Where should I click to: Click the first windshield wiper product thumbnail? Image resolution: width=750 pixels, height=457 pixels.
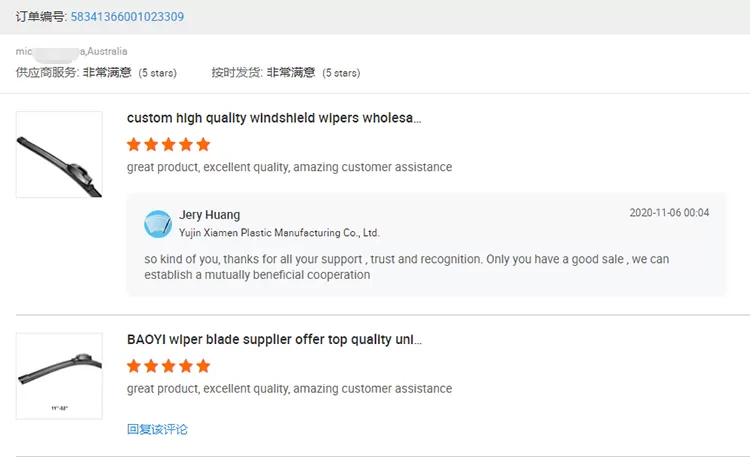coord(59,155)
